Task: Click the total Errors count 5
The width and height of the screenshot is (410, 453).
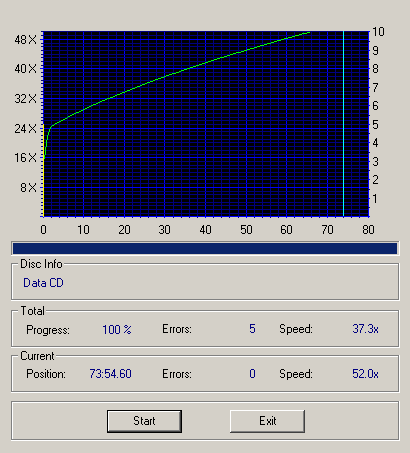Action: pos(252,329)
